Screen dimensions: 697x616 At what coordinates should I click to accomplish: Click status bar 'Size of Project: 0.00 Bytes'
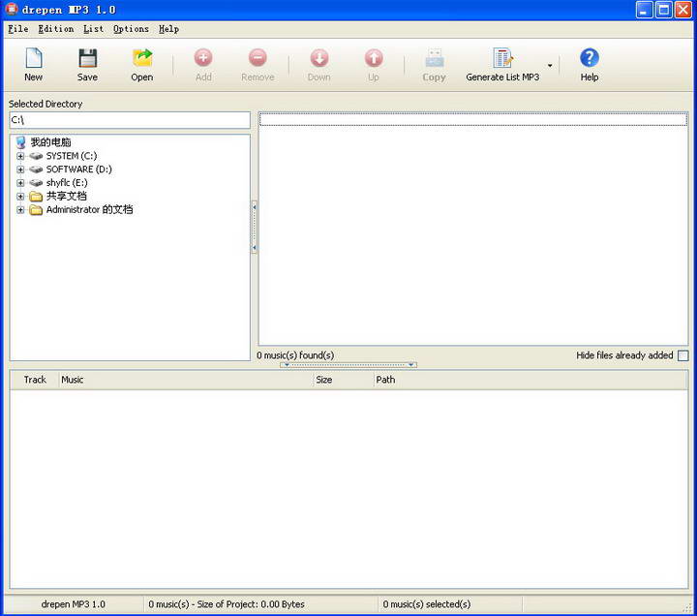pyautogui.click(x=251, y=604)
